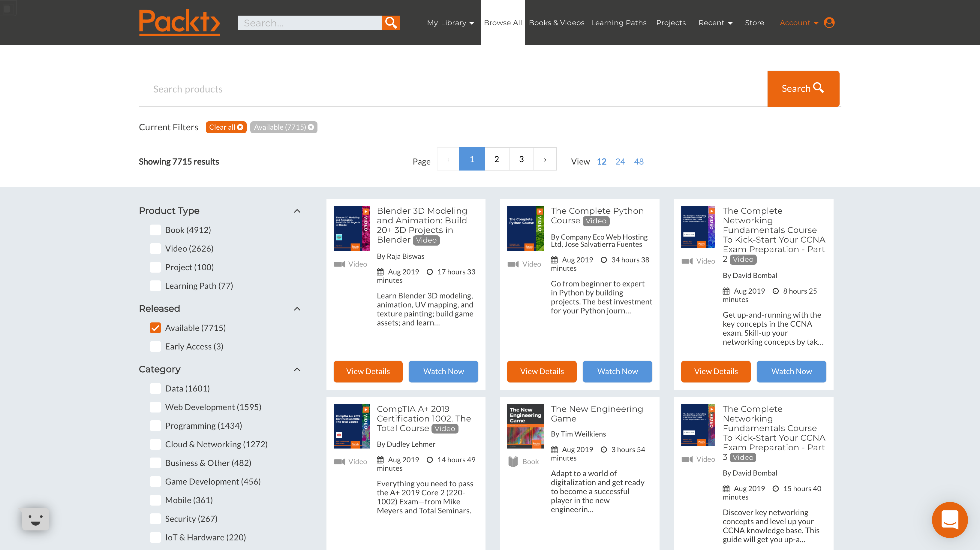Open the My Library dropdown menu
Viewport: 980px width, 550px height.
point(450,23)
